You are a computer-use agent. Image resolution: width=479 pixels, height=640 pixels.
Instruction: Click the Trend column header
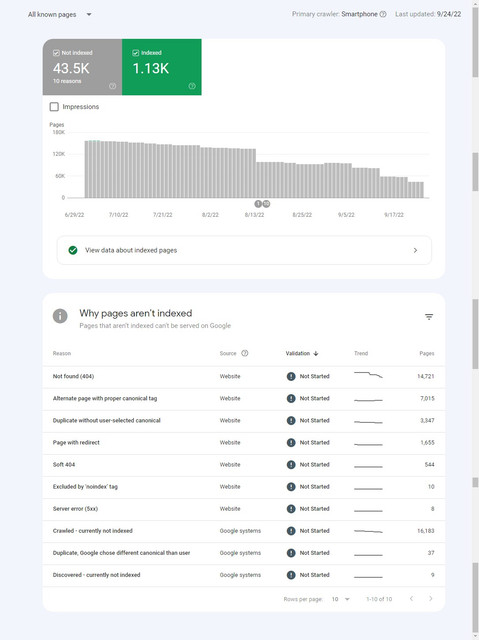coord(361,353)
